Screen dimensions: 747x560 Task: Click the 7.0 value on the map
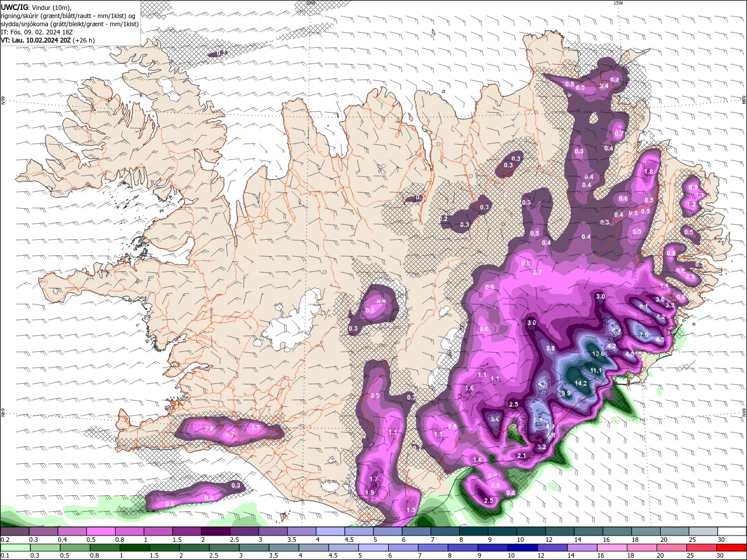tap(644, 335)
